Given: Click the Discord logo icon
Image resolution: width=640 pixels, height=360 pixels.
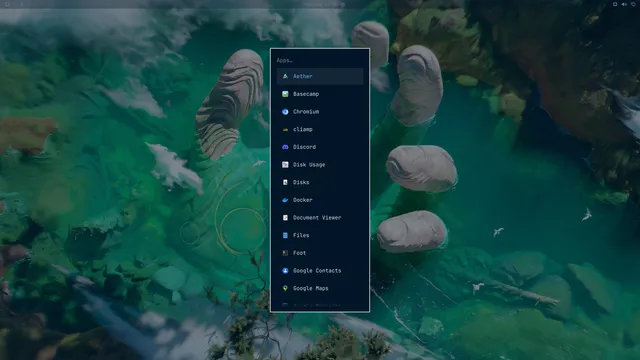Looking at the screenshot, I should [285, 147].
